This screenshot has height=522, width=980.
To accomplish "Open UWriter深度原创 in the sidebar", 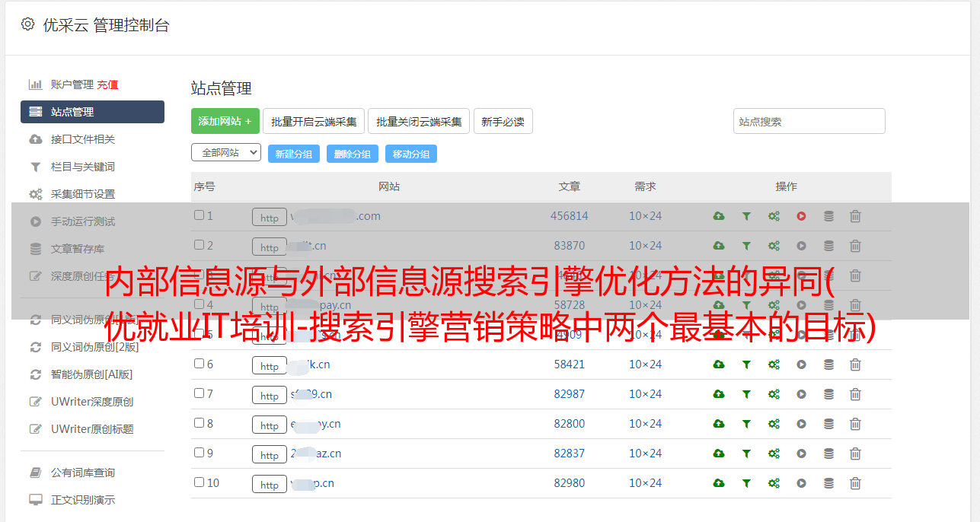I will (x=92, y=402).
